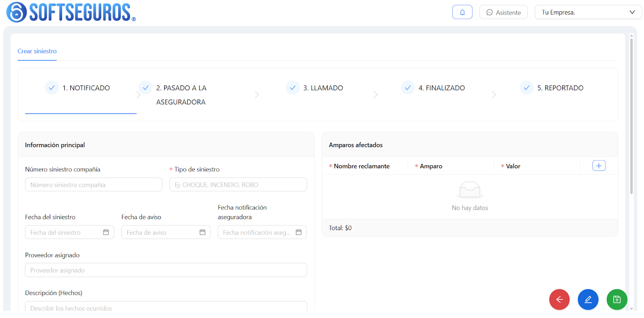644x318 pixels.
Task: Click the Información principal heading
Action: point(55,145)
